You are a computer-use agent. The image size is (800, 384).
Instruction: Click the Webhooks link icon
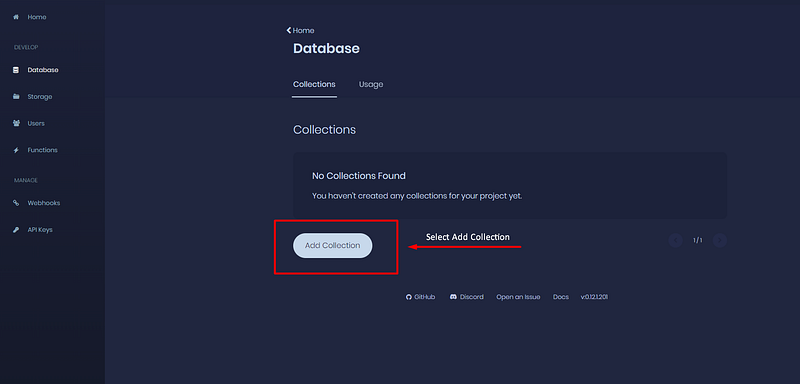(x=16, y=203)
